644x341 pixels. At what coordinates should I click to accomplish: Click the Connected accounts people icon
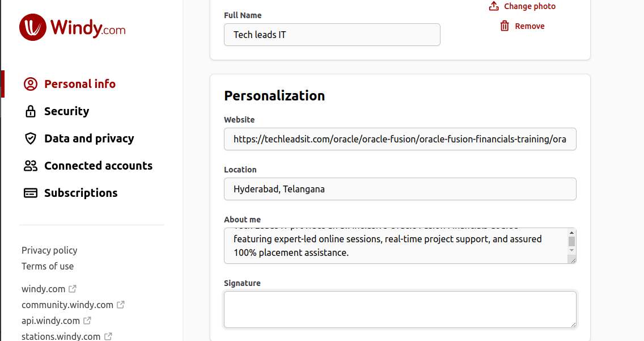coord(30,166)
